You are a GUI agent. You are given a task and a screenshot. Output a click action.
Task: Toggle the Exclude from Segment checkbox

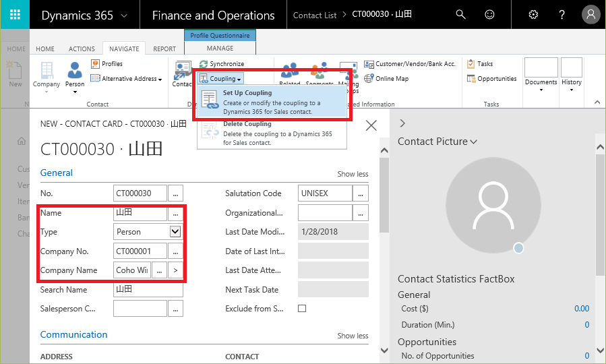pos(302,308)
